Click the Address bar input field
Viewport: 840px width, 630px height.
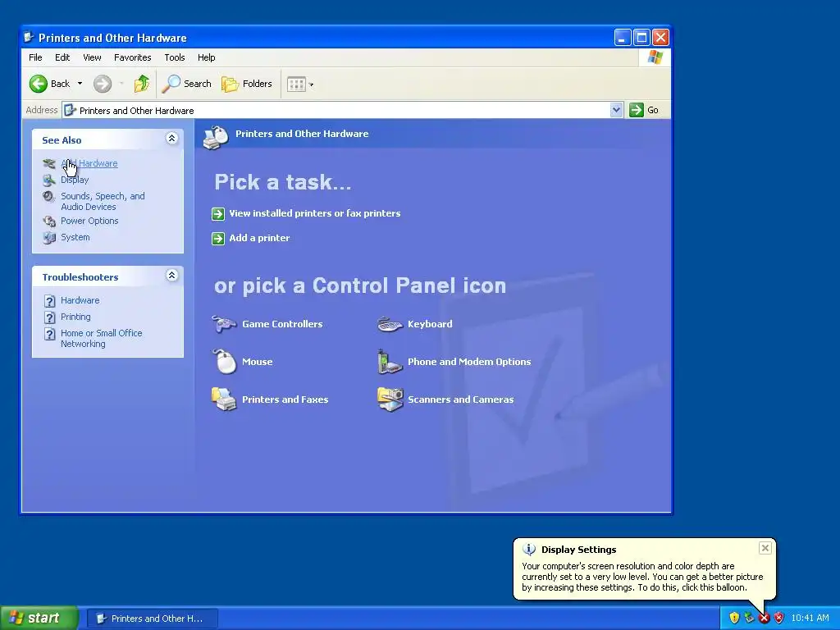(336, 111)
